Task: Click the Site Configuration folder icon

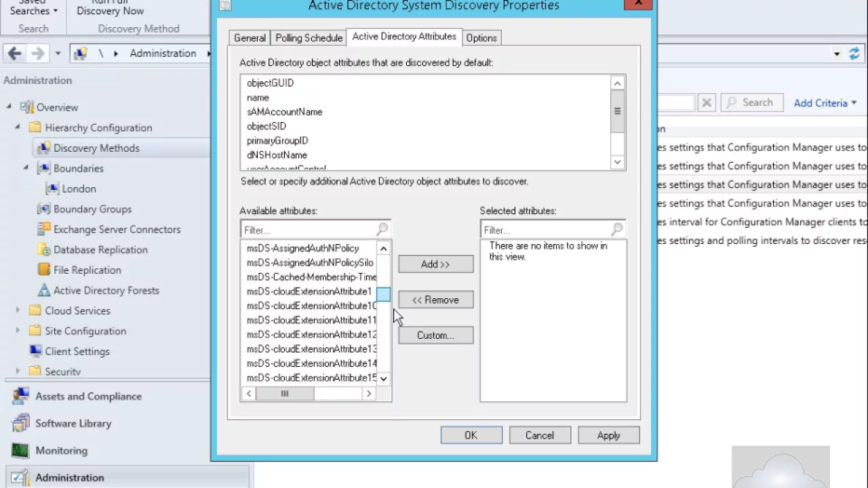Action: [35, 331]
